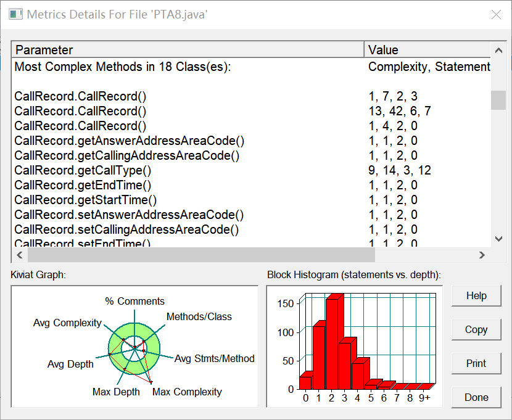The height and width of the screenshot is (420, 512).
Task: Print the metrics report
Action: point(476,363)
